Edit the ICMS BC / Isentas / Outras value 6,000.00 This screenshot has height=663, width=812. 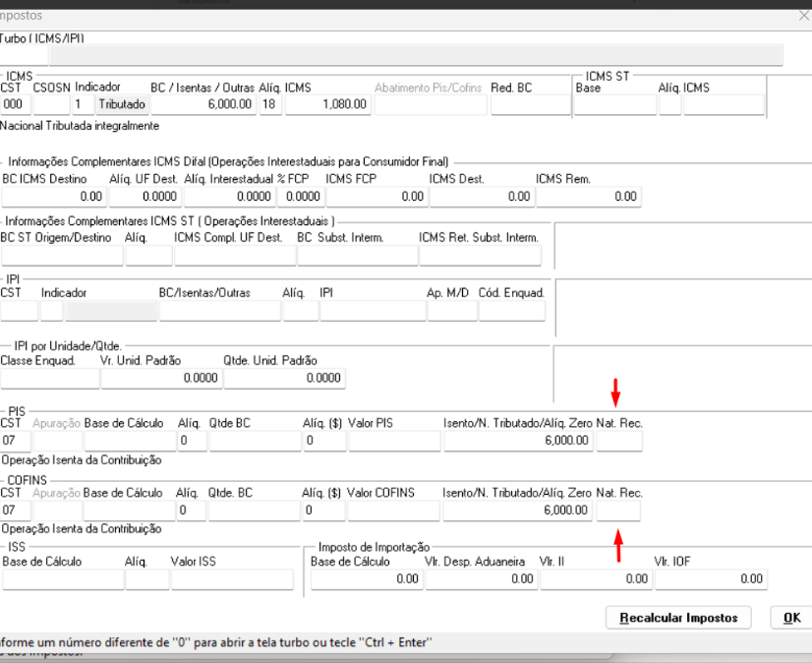point(203,104)
